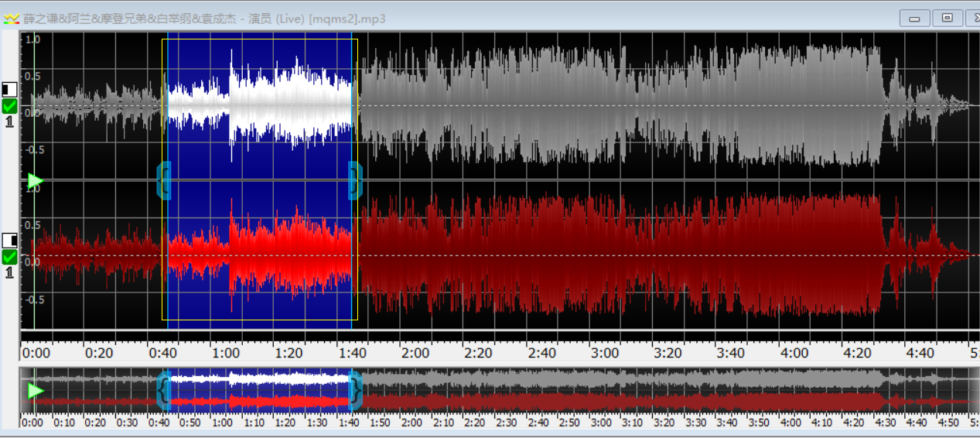The height and width of the screenshot is (438, 980).
Task: Click the red waveform in the unselected right area
Action: (x=619, y=255)
